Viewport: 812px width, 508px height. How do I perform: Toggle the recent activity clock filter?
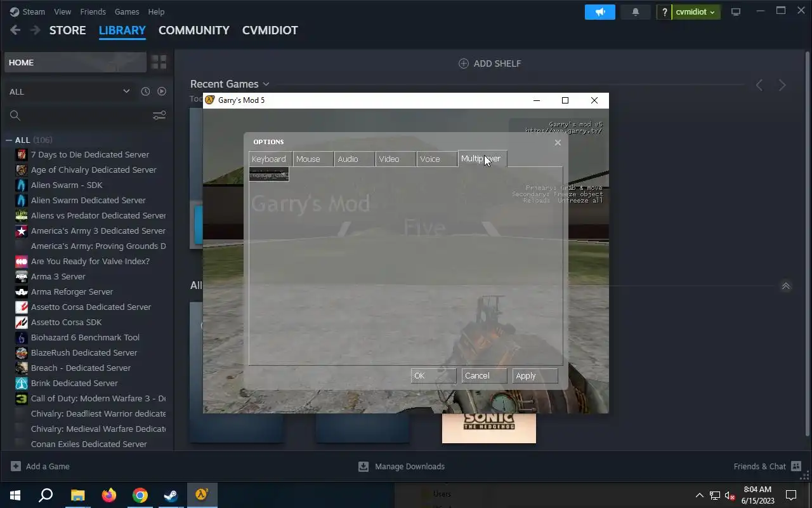145,91
